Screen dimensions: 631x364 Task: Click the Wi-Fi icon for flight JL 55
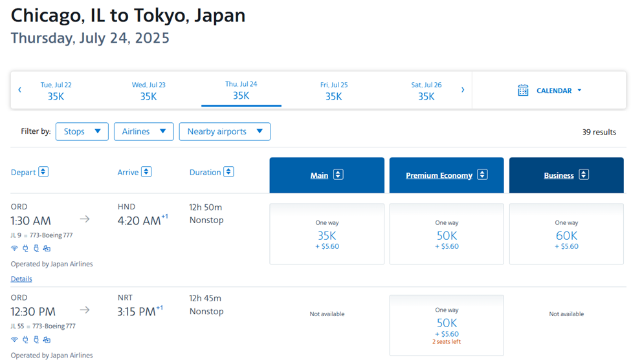[x=14, y=339]
